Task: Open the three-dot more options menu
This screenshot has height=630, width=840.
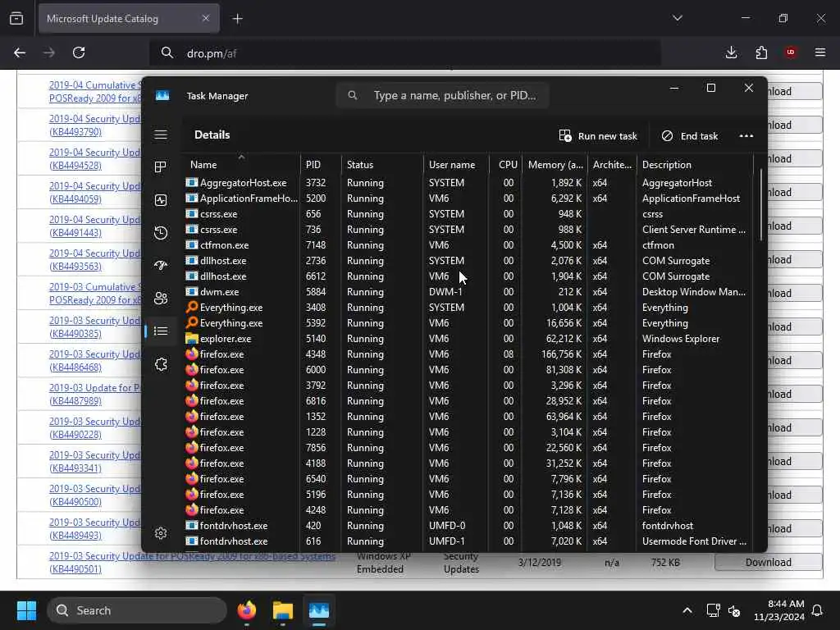Action: 746,136
